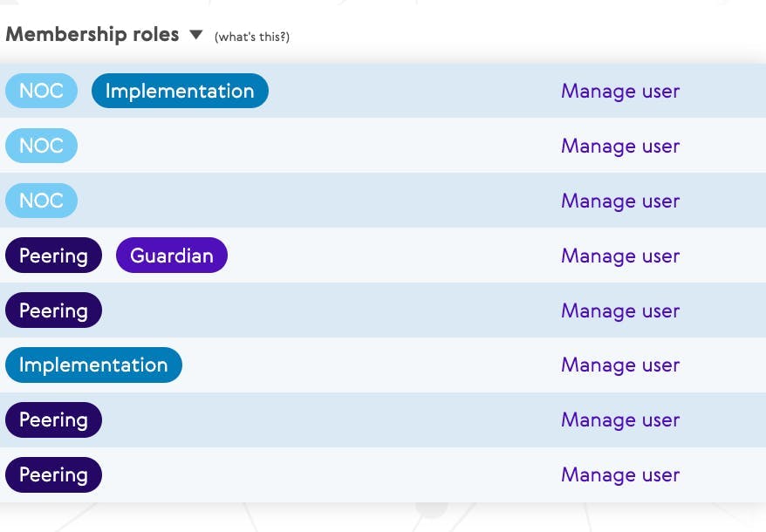
Task: Click the standalone Implementation role badge
Action: (94, 365)
